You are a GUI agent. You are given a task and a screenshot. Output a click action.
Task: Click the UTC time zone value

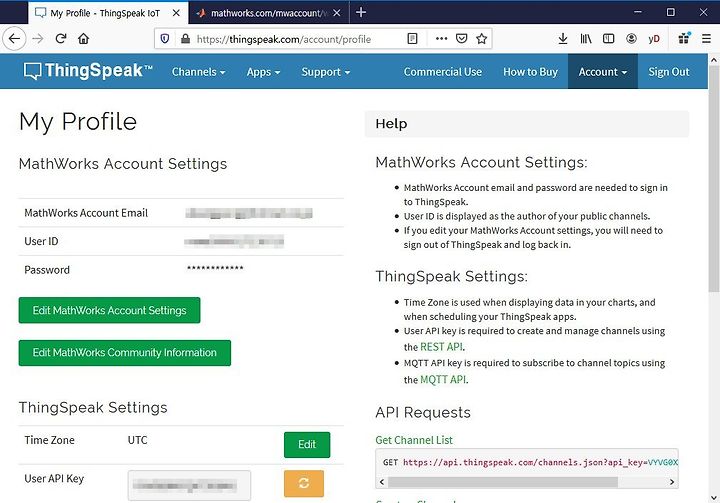[137, 440]
